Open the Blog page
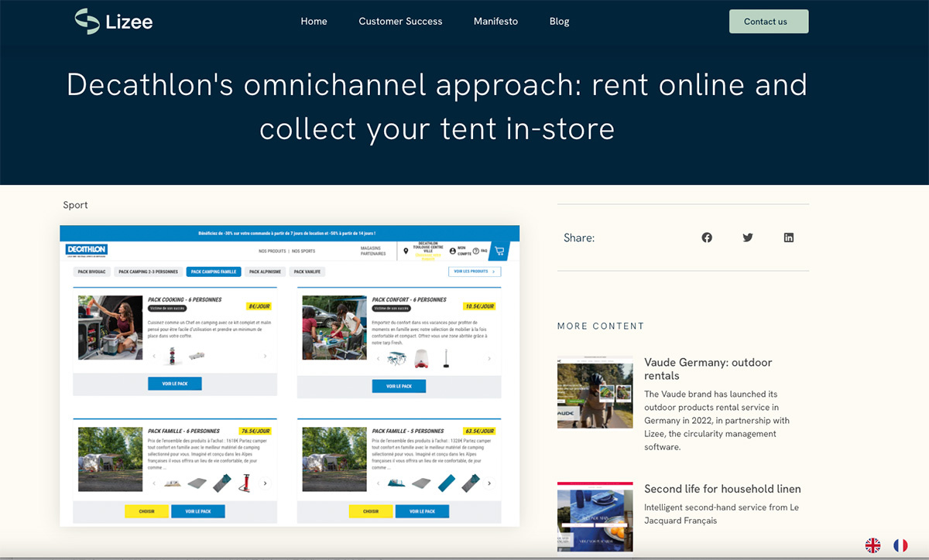 [x=559, y=22]
